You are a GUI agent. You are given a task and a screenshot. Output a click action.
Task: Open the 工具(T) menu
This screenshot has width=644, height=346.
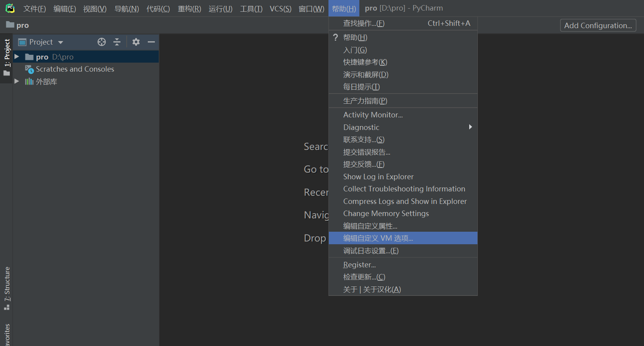click(251, 9)
